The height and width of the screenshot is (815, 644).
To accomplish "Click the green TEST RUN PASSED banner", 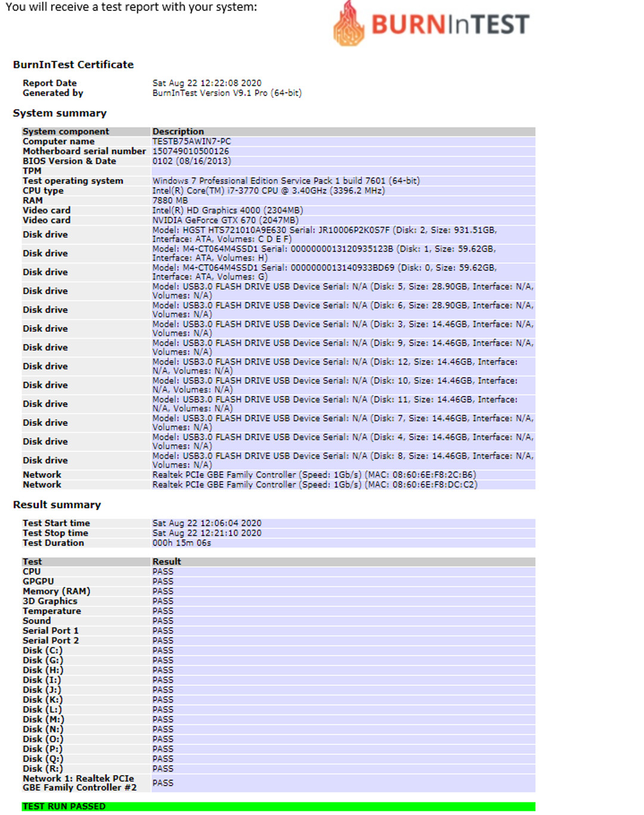I will pos(278,806).
